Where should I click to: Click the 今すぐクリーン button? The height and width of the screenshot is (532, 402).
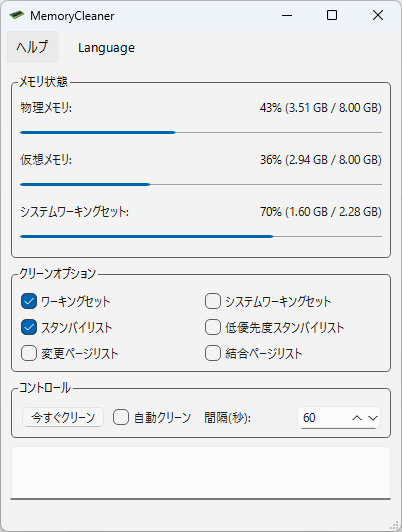click(63, 417)
